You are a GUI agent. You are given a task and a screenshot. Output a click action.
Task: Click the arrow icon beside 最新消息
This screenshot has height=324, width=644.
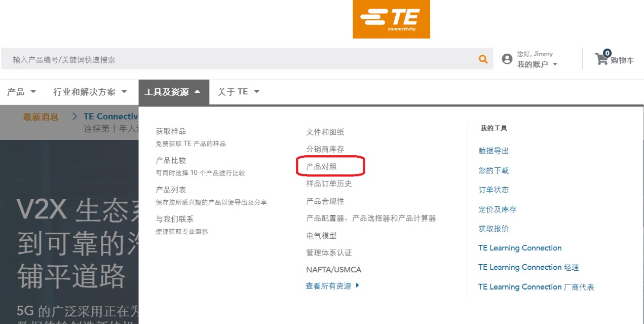pos(74,117)
